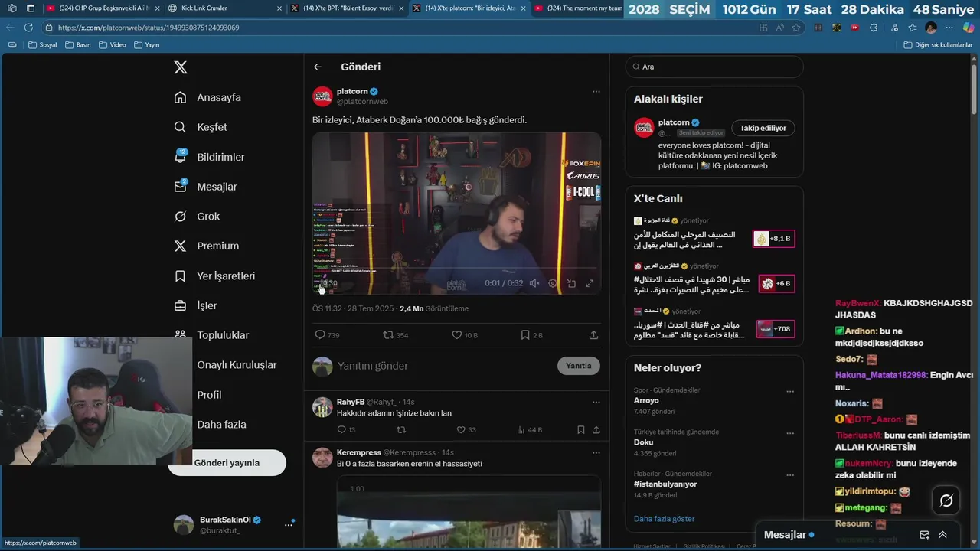Unmute the video sound
Image resolution: width=980 pixels, height=551 pixels.
(534, 283)
